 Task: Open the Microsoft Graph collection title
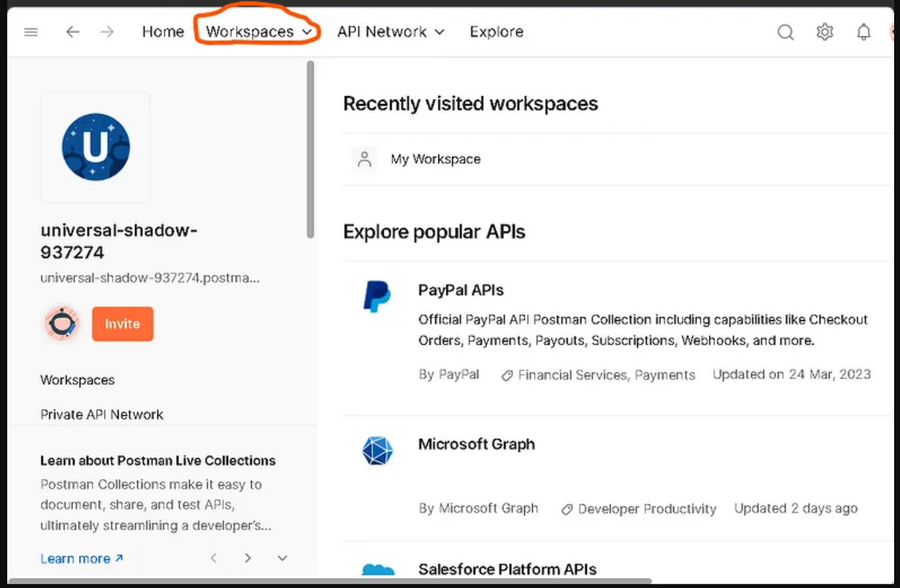click(476, 444)
